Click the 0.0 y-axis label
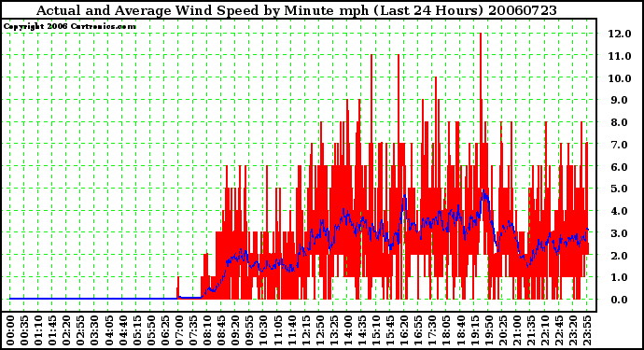 (620, 300)
